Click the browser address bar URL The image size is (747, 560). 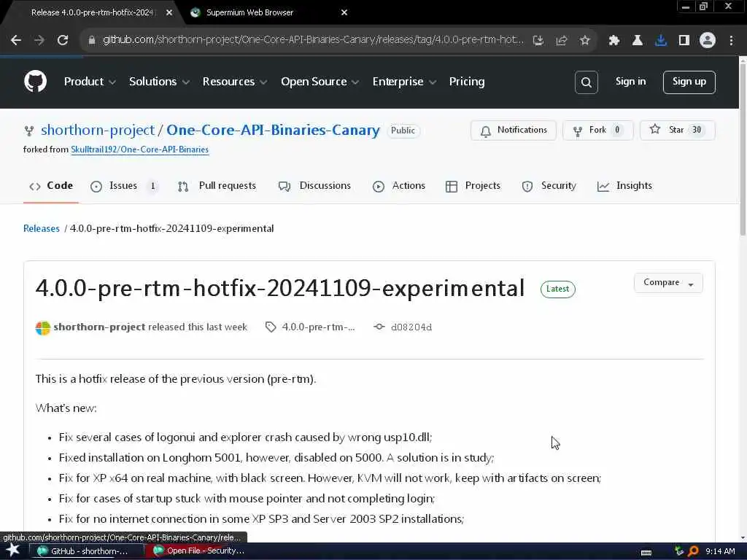click(313, 40)
